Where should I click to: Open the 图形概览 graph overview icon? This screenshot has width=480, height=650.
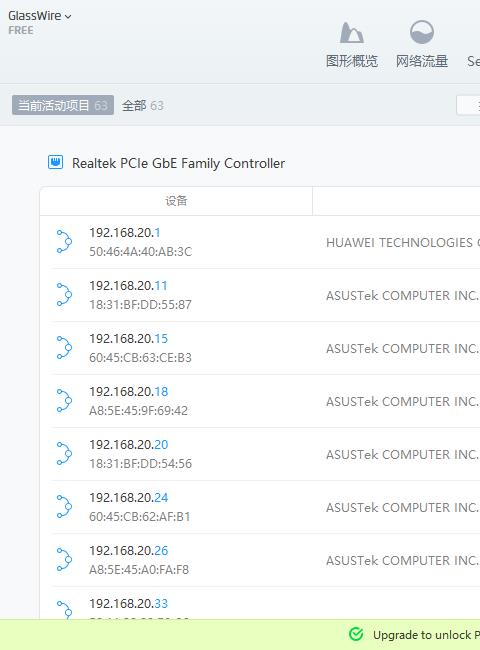(x=352, y=33)
